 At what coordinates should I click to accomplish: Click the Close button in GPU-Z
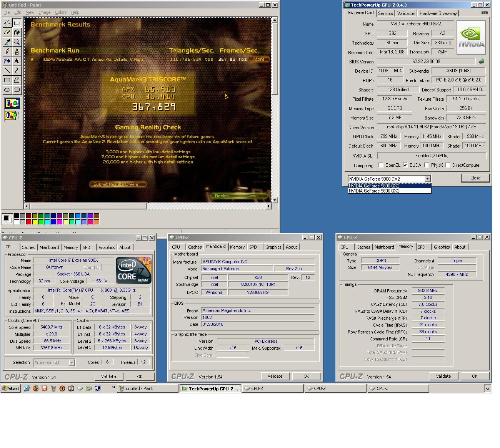point(475,178)
